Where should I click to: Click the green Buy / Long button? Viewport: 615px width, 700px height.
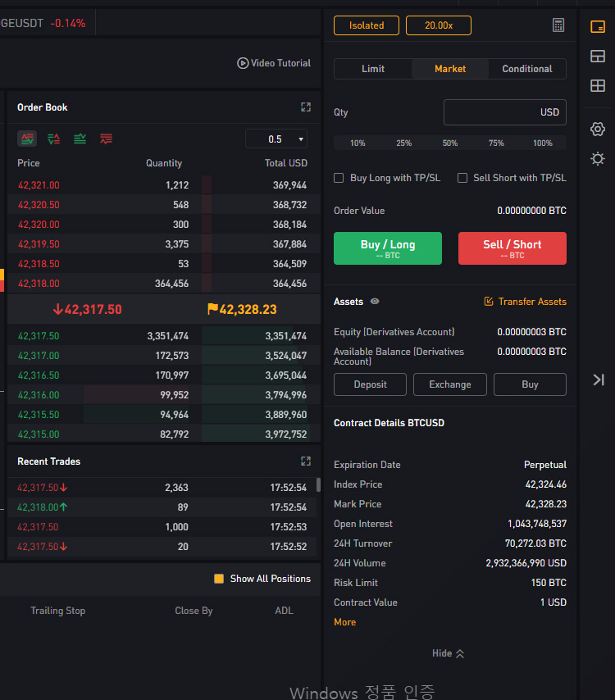(x=388, y=248)
